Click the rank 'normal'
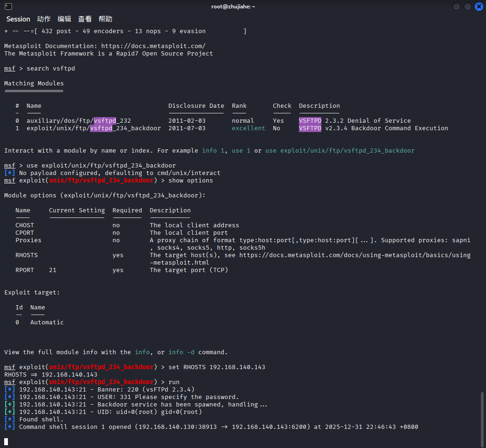 243,120
